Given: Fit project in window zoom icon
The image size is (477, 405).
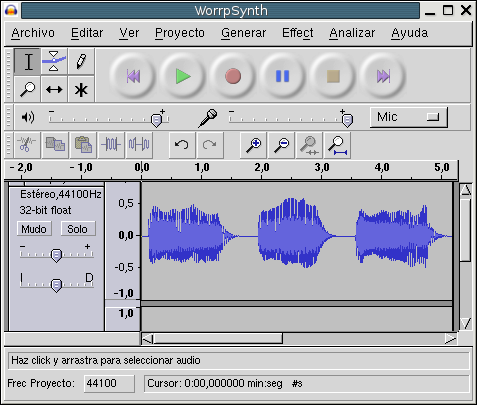Looking at the screenshot, I should coord(337,145).
